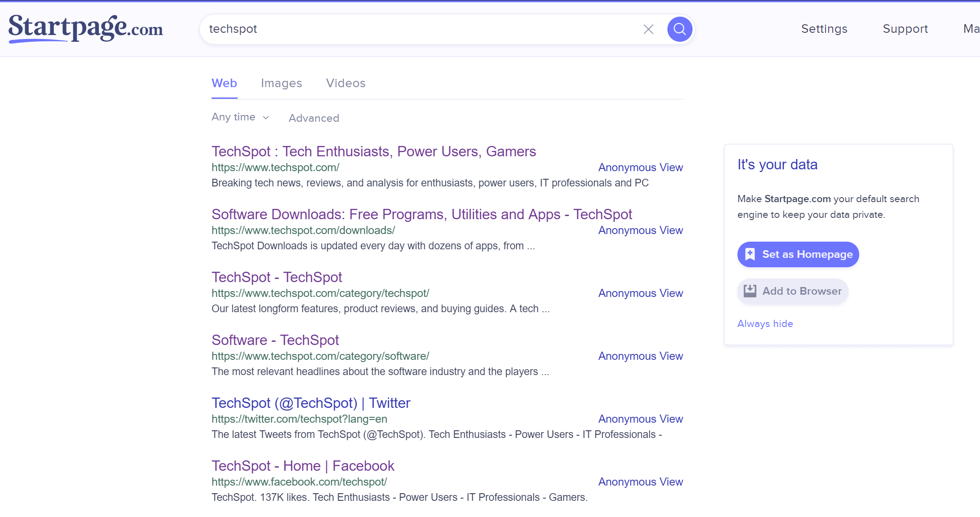Click the Startpage.com logo

tap(85, 28)
